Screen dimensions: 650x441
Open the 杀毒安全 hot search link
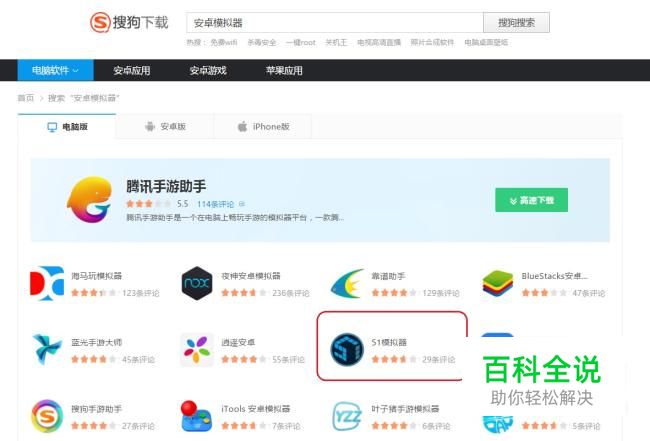click(262, 42)
